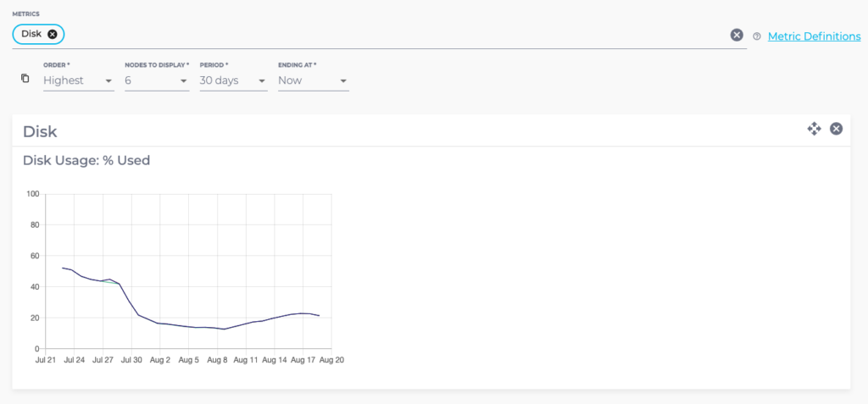Change the Period from 30 days
This screenshot has height=404, width=868.
click(x=233, y=81)
